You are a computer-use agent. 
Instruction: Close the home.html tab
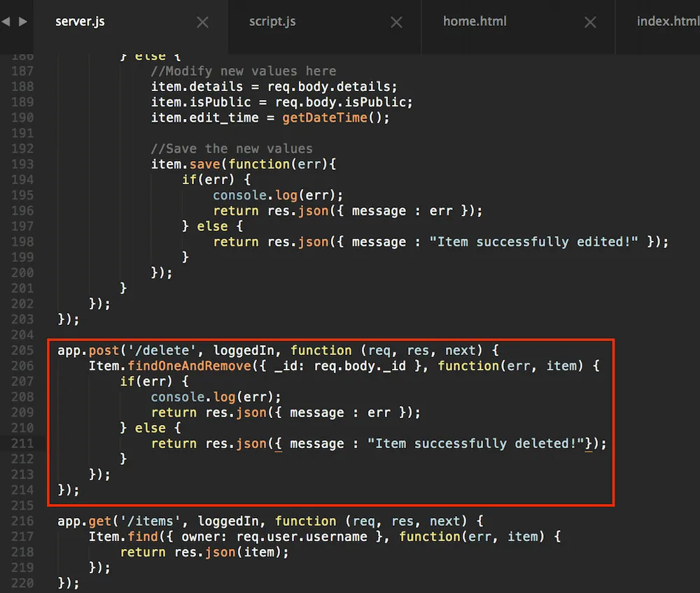(x=590, y=22)
